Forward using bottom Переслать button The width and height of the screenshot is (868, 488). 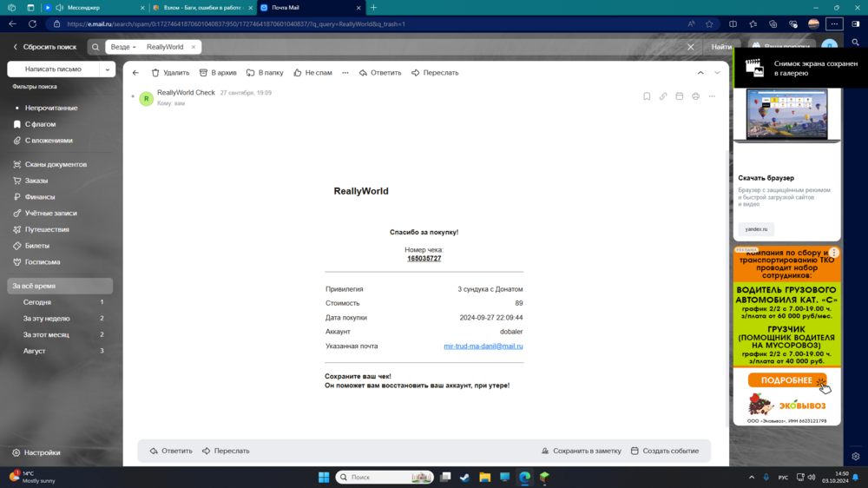pos(226,451)
